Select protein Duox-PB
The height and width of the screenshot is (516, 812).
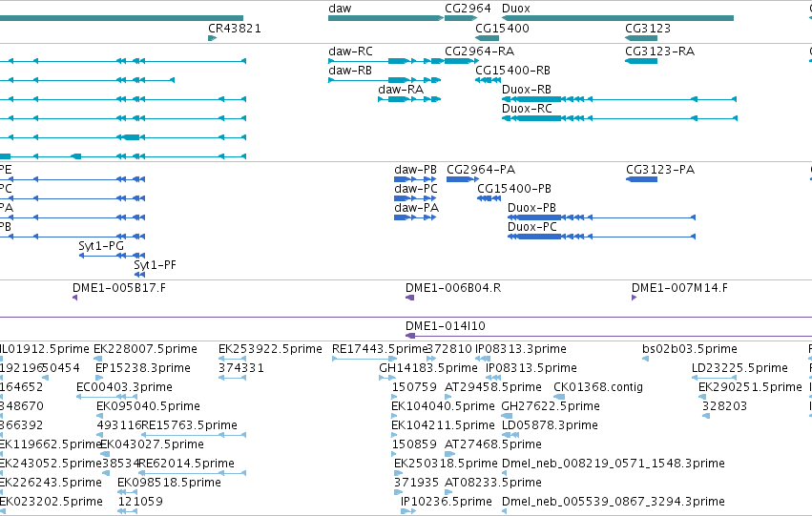(601, 217)
